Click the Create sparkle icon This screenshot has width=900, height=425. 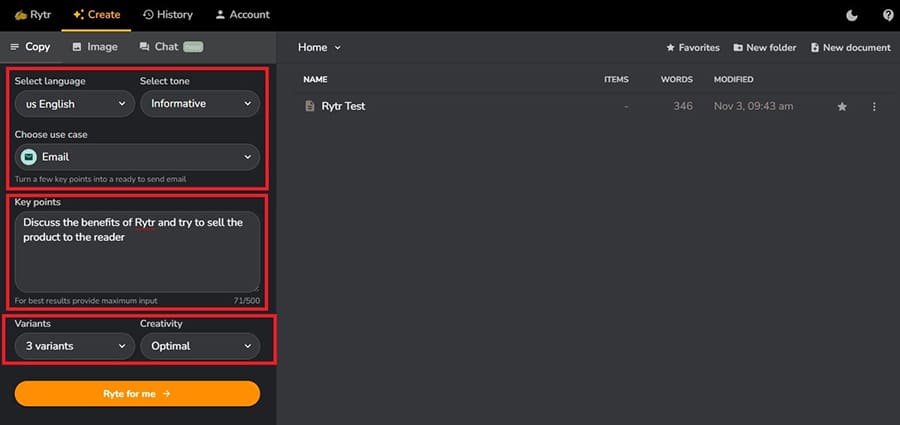pos(79,15)
